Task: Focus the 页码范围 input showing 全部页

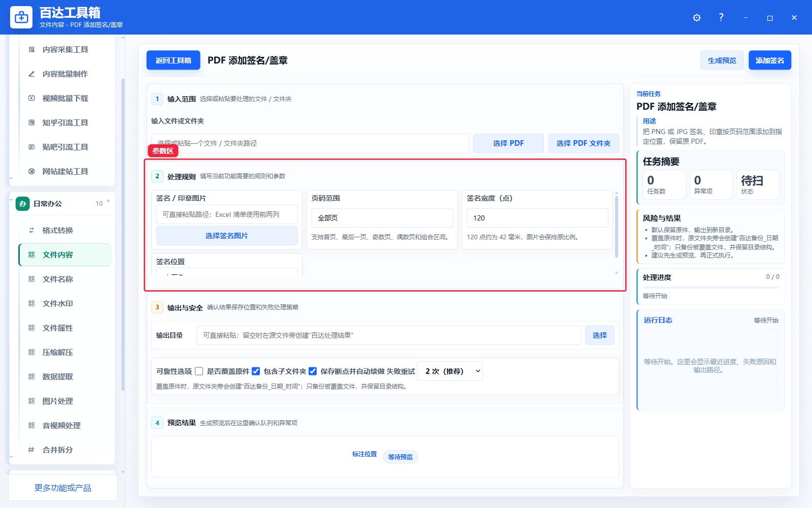Action: click(x=382, y=218)
